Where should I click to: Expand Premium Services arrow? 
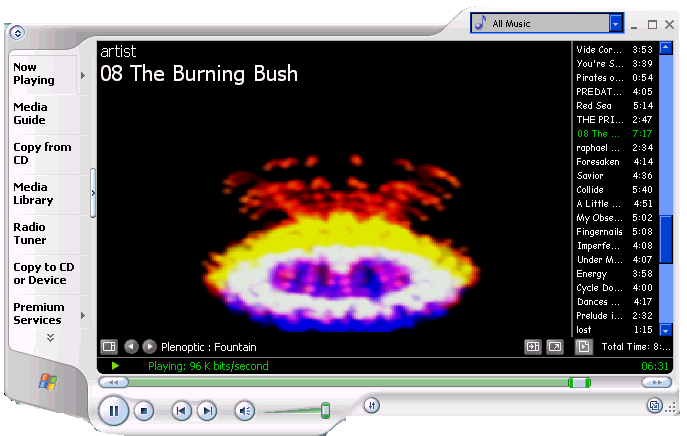click(83, 315)
